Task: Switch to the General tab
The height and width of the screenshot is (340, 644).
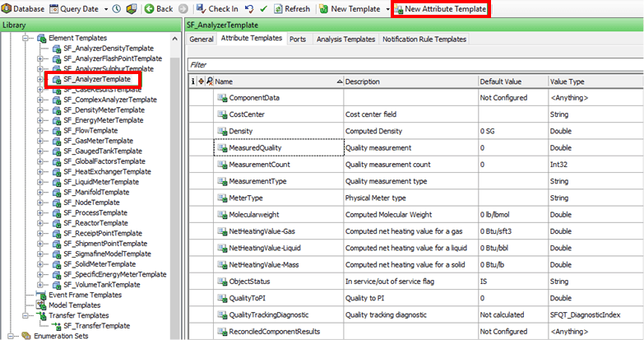Action: [202, 39]
